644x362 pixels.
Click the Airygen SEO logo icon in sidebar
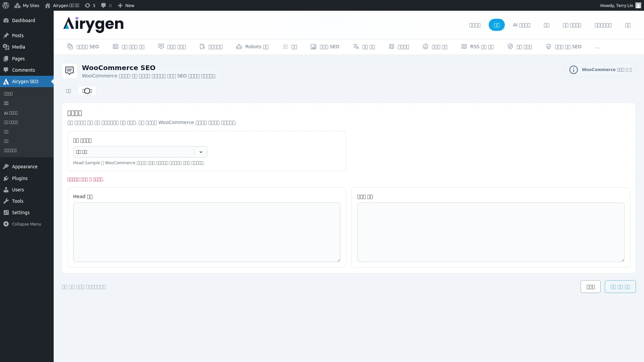6,81
